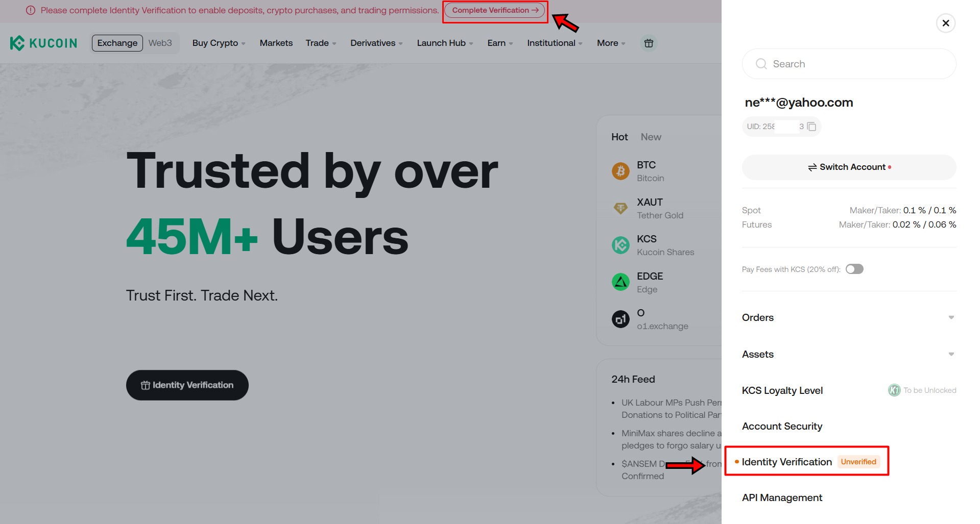
Task: Click the 24h Feed heading
Action: tap(633, 379)
